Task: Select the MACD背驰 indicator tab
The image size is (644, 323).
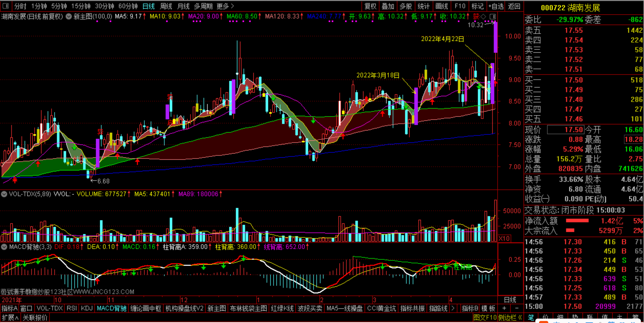Action: 112,308
